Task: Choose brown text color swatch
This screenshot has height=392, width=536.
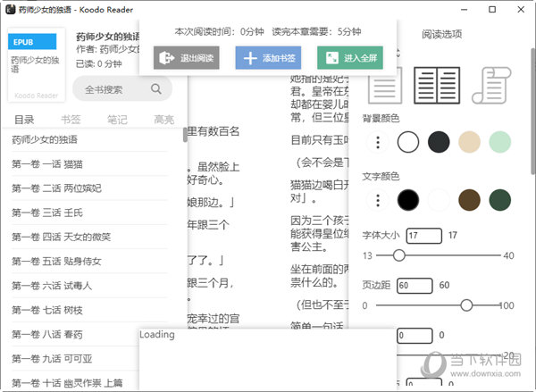Action: point(469,200)
